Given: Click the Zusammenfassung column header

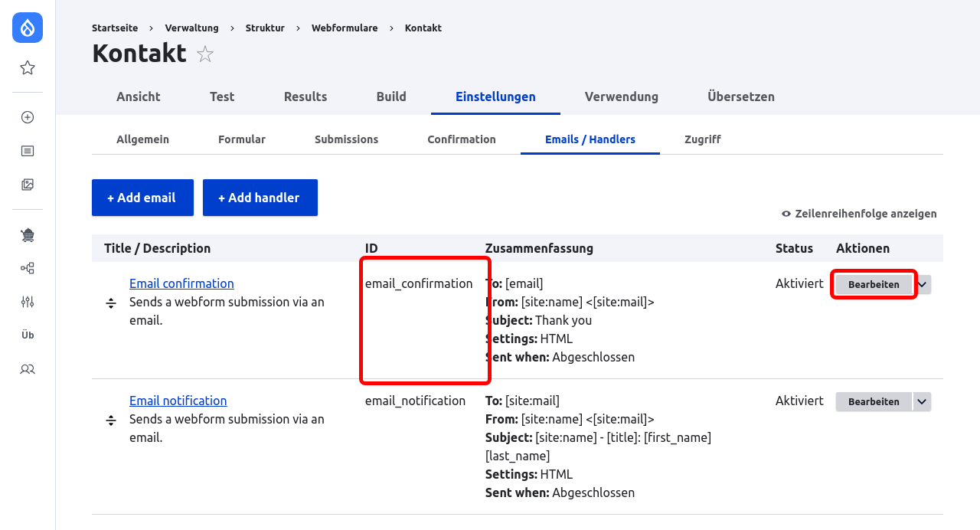Looking at the screenshot, I should point(539,248).
